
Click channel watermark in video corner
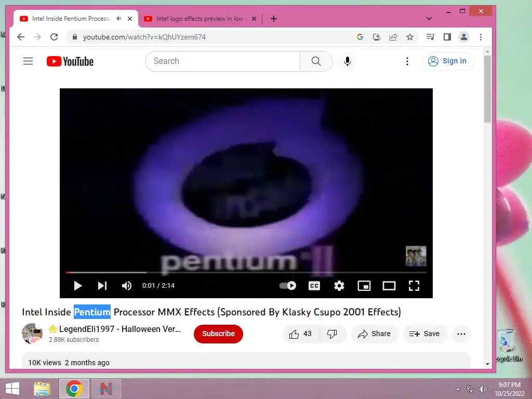[416, 256]
